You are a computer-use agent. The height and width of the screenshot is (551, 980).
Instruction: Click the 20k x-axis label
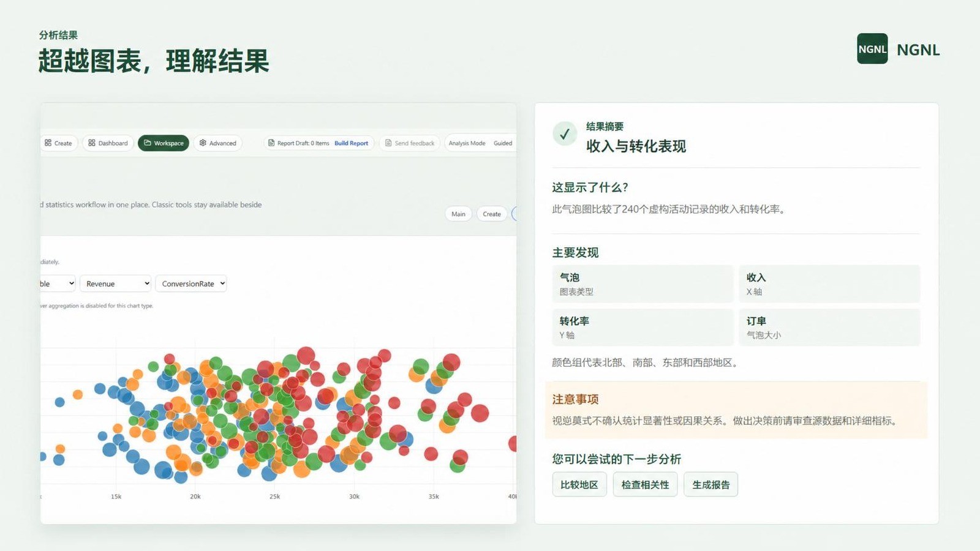[195, 497]
